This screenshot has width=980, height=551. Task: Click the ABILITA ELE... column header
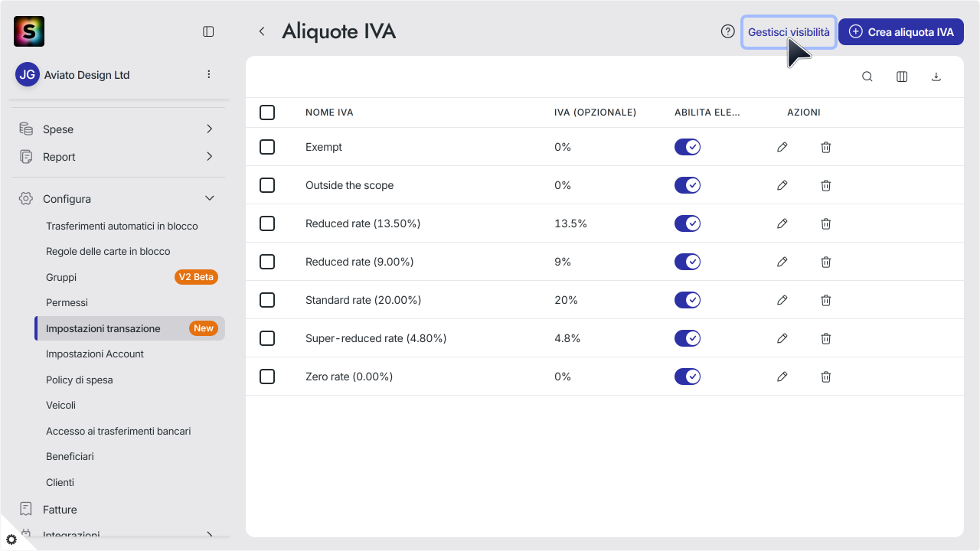point(707,112)
